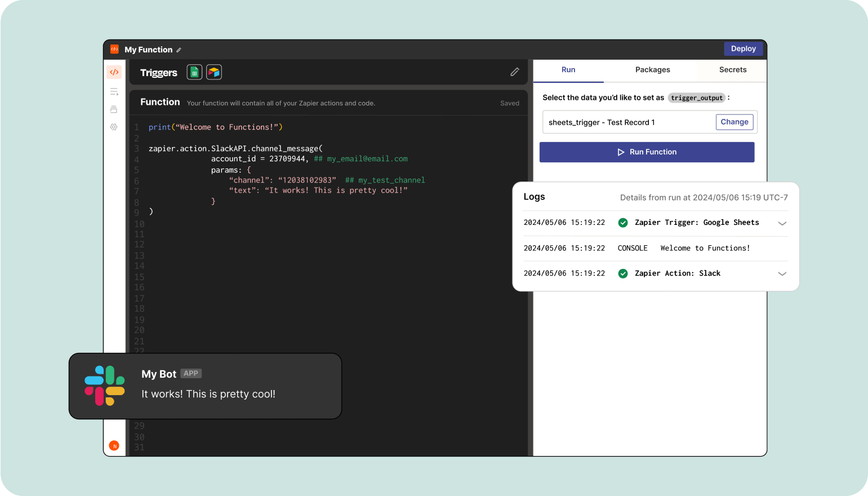Select the code editor icon in the sidebar

[114, 72]
